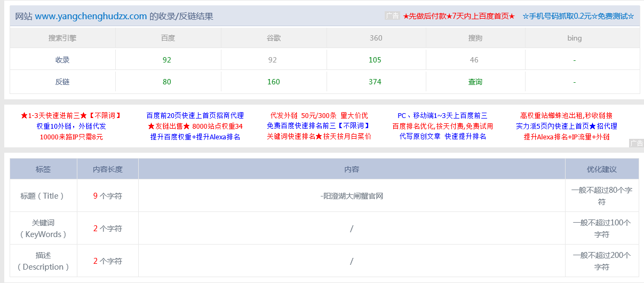Viewport: 644px width, 283px height.
Task: Click the 优化建议 column header
Action: (x=602, y=169)
